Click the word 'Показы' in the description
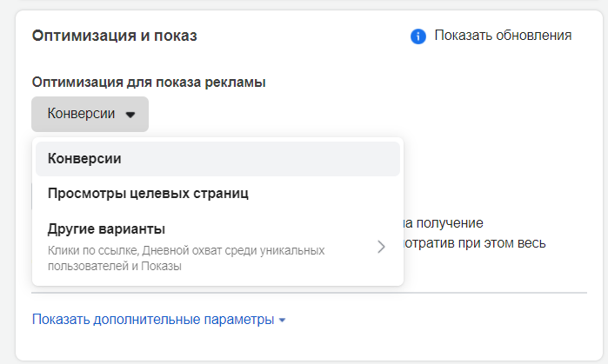The width and height of the screenshot is (608, 364). tap(161, 266)
